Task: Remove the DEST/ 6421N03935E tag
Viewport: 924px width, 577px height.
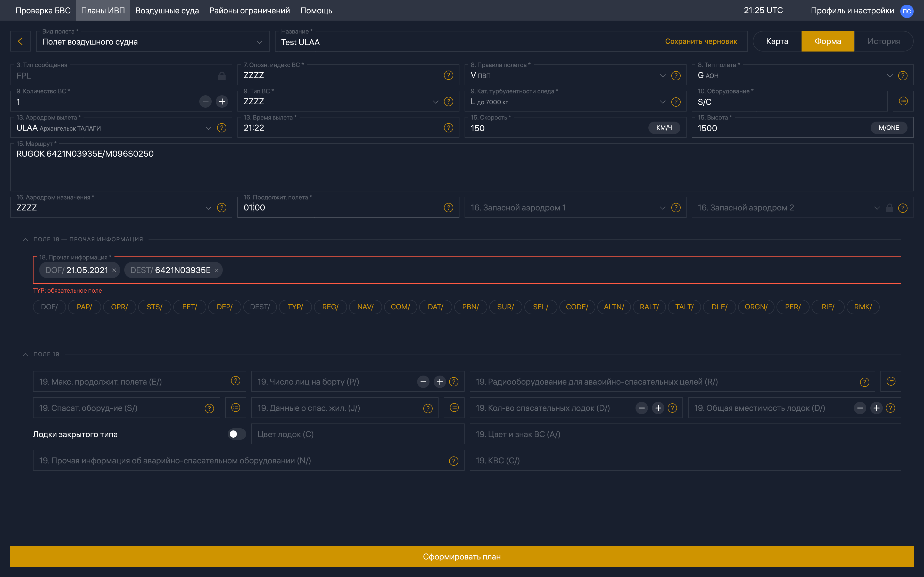Action: click(217, 270)
